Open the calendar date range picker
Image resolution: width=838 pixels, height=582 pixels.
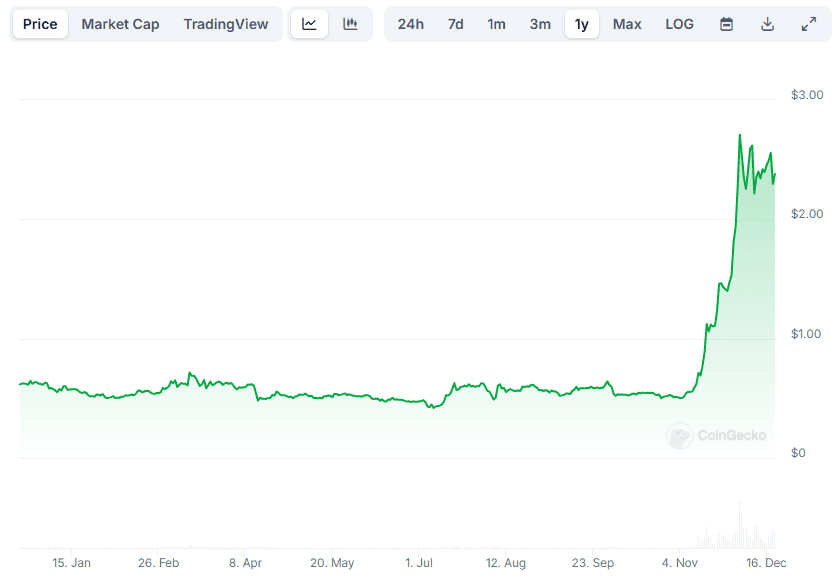tap(726, 24)
